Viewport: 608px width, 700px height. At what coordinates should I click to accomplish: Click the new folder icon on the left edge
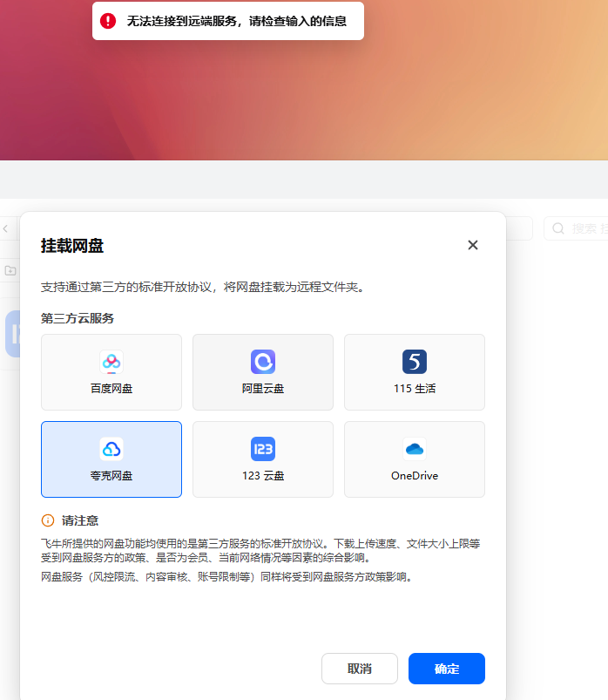click(10, 270)
